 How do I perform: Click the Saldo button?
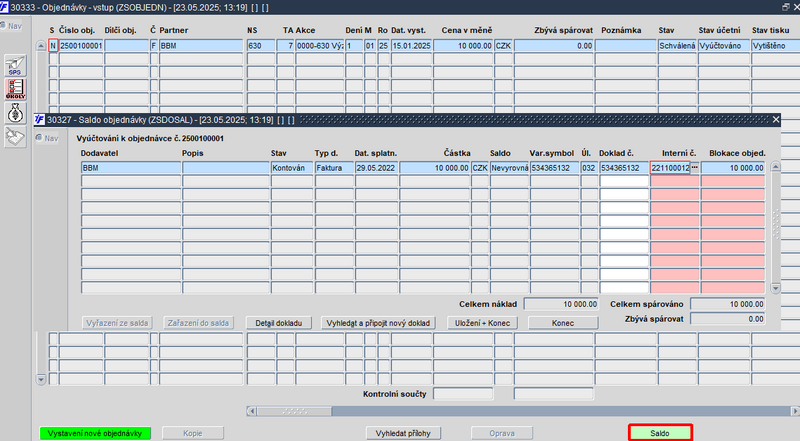pos(660,433)
